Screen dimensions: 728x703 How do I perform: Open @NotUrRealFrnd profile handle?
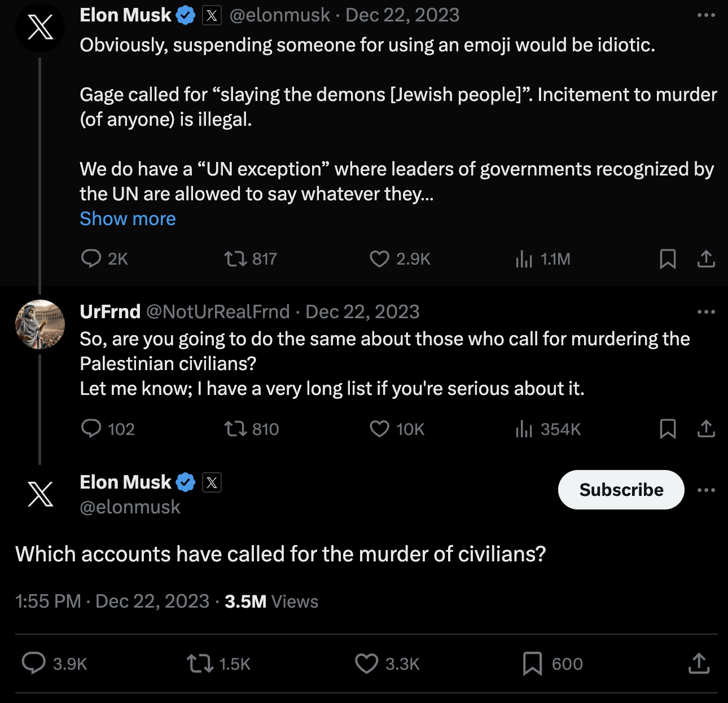[x=218, y=311]
